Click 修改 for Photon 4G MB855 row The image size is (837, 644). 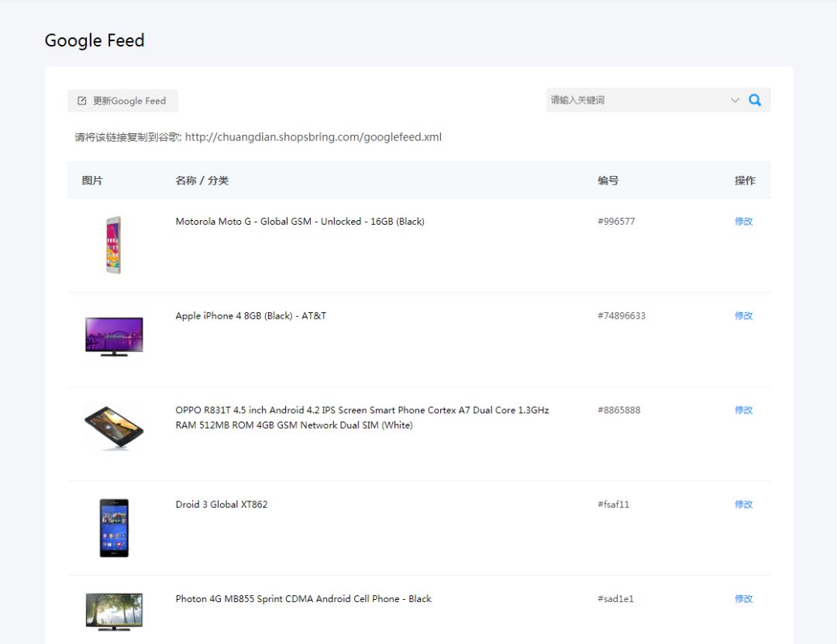tap(743, 599)
